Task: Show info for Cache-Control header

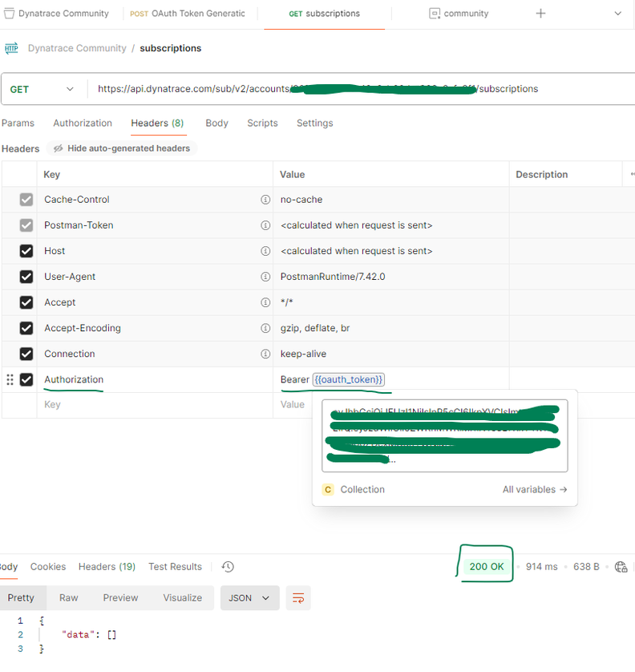Action: click(265, 200)
